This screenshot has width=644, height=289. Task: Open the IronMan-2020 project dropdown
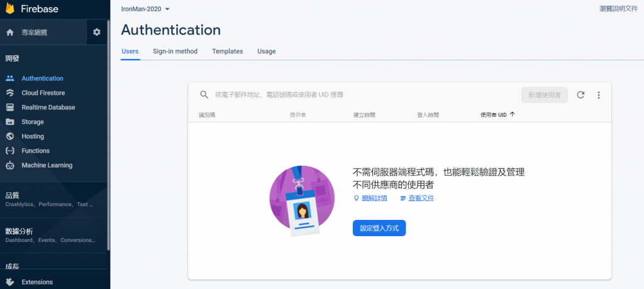tap(145, 9)
